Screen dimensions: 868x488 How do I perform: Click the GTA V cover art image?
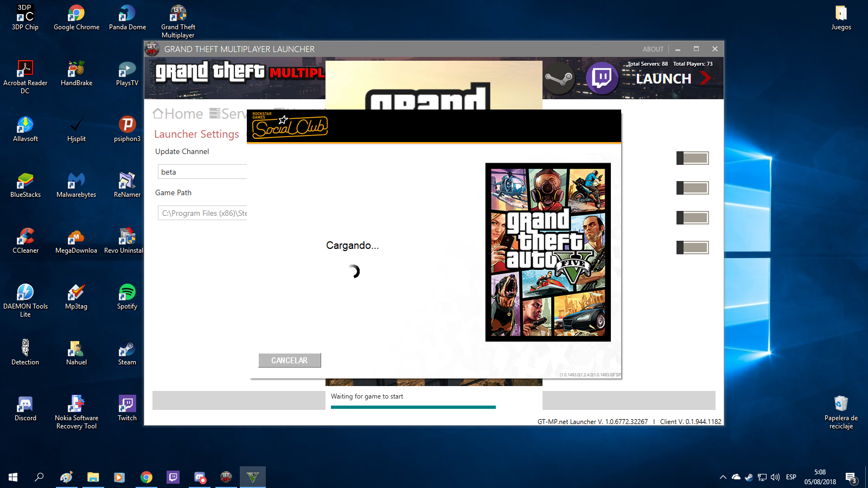548,252
